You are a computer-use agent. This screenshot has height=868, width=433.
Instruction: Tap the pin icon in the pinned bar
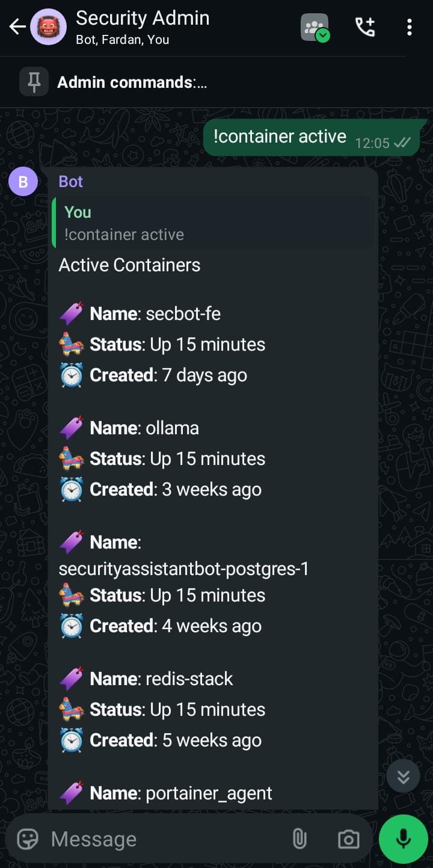[x=34, y=82]
